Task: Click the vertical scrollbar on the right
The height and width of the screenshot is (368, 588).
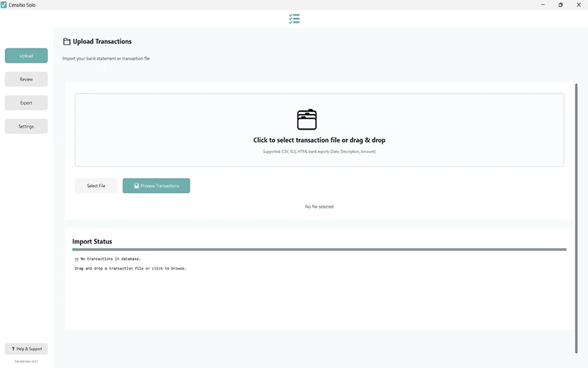Action: (x=576, y=218)
